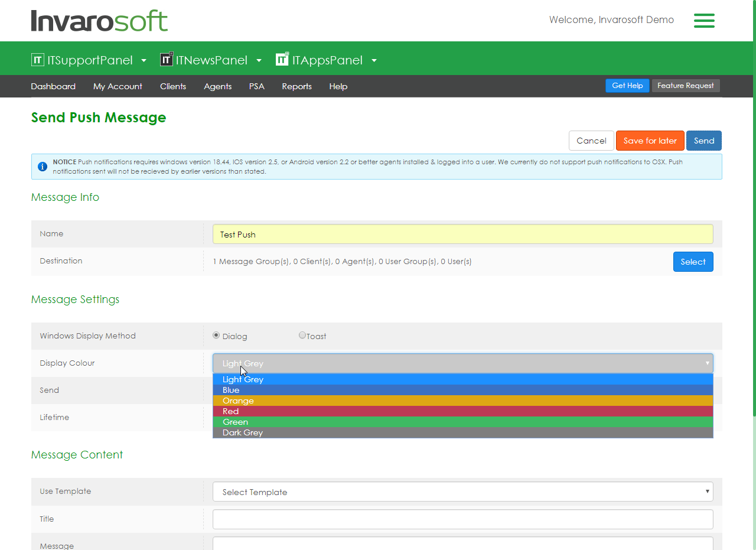Expand the ITAppsPanel dropdown arrow

click(x=374, y=61)
